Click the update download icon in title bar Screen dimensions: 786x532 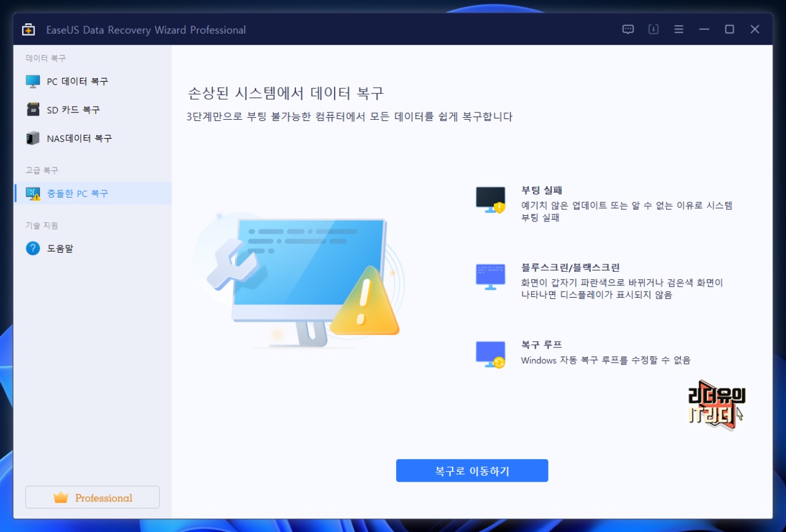pyautogui.click(x=653, y=29)
